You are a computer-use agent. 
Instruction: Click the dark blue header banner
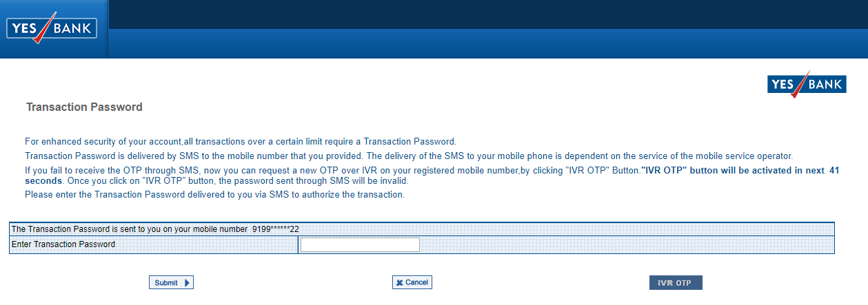point(483,29)
